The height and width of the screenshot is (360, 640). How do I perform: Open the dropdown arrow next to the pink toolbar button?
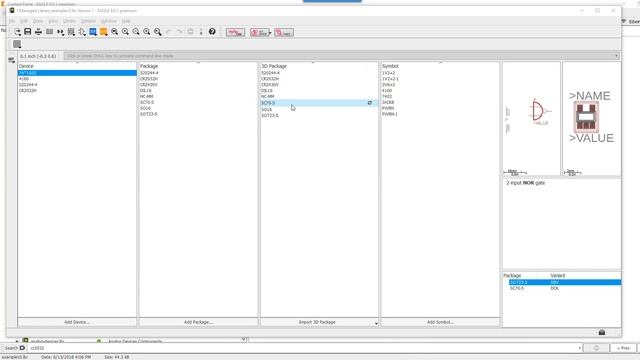(270, 33)
